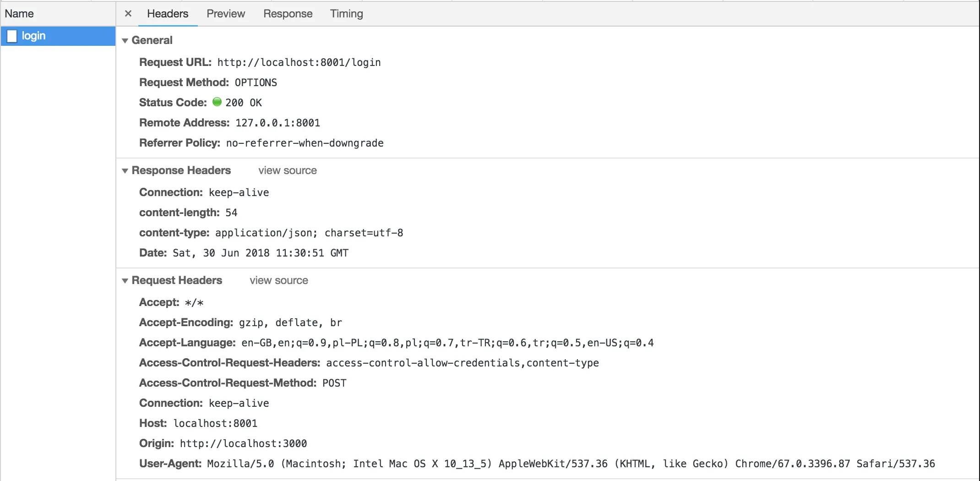Close the request details panel

pyautogui.click(x=128, y=14)
